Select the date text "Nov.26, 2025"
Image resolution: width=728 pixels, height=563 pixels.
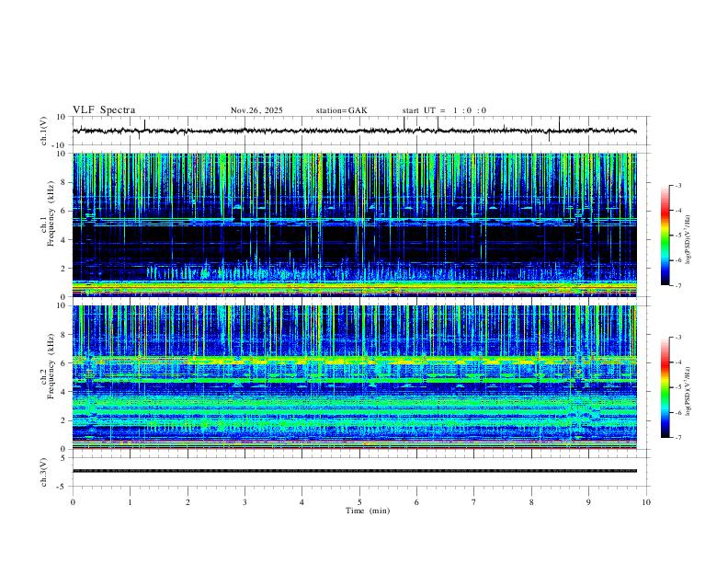tap(256, 110)
